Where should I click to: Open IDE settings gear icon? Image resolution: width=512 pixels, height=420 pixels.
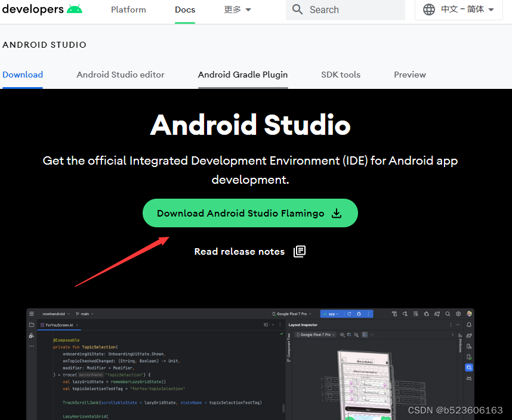(x=458, y=314)
